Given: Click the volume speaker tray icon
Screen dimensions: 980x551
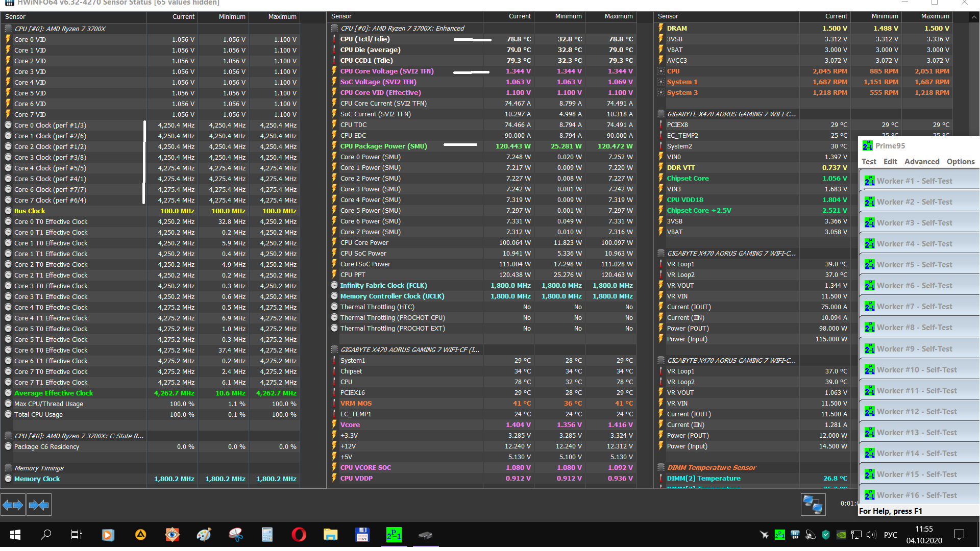Looking at the screenshot, I should click(871, 535).
